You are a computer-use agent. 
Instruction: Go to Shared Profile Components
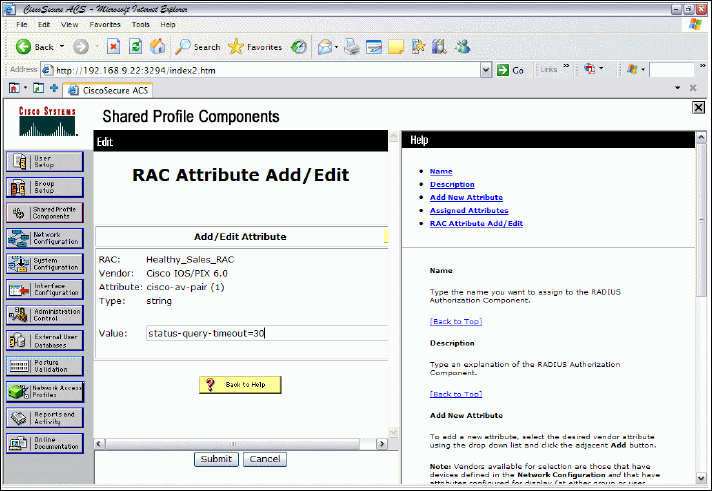tap(45, 213)
